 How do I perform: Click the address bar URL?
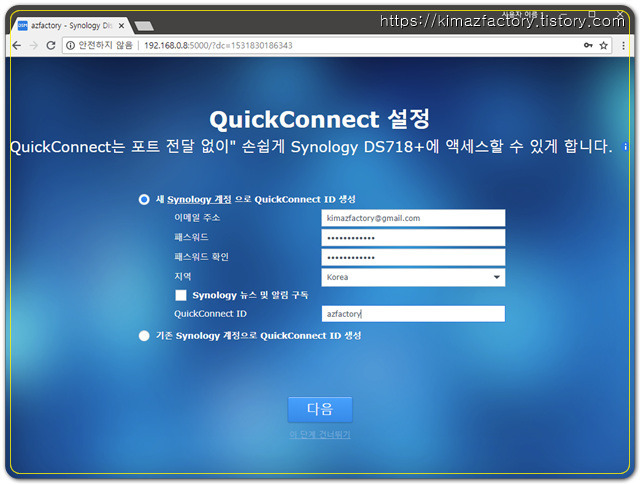click(218, 45)
